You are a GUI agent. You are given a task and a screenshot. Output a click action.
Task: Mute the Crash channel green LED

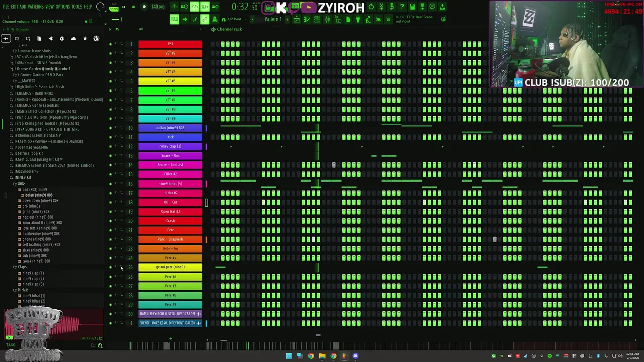pyautogui.click(x=110, y=221)
